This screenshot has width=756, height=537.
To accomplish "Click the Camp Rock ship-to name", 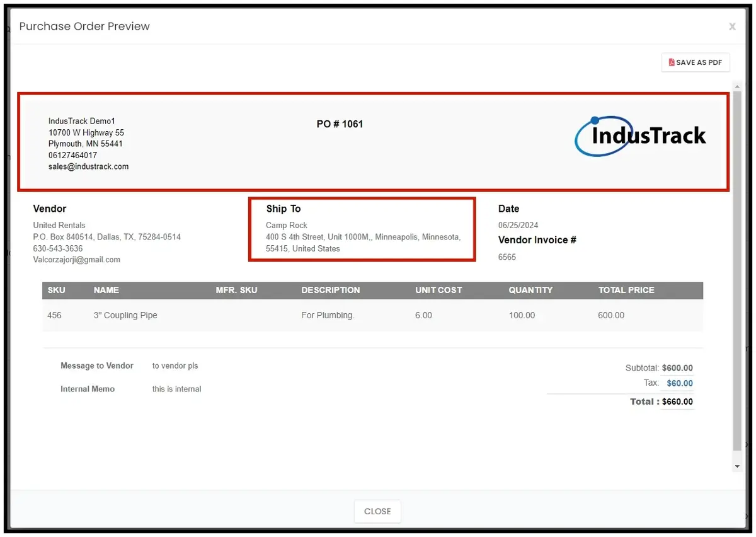I will point(287,225).
